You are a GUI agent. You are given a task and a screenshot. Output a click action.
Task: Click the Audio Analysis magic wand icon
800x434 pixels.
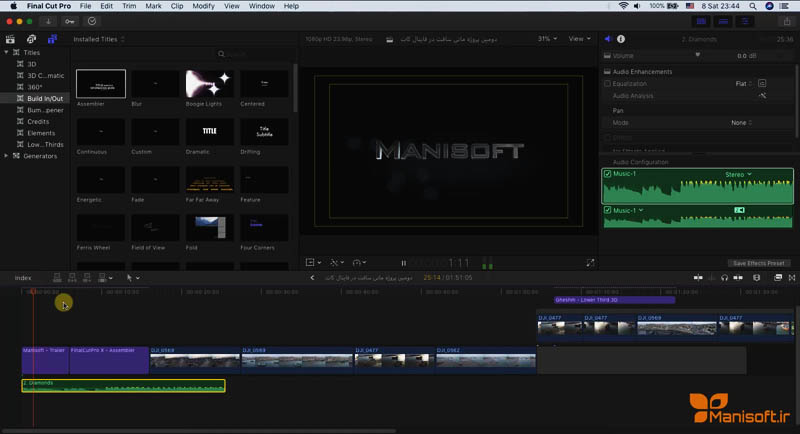[x=762, y=96]
